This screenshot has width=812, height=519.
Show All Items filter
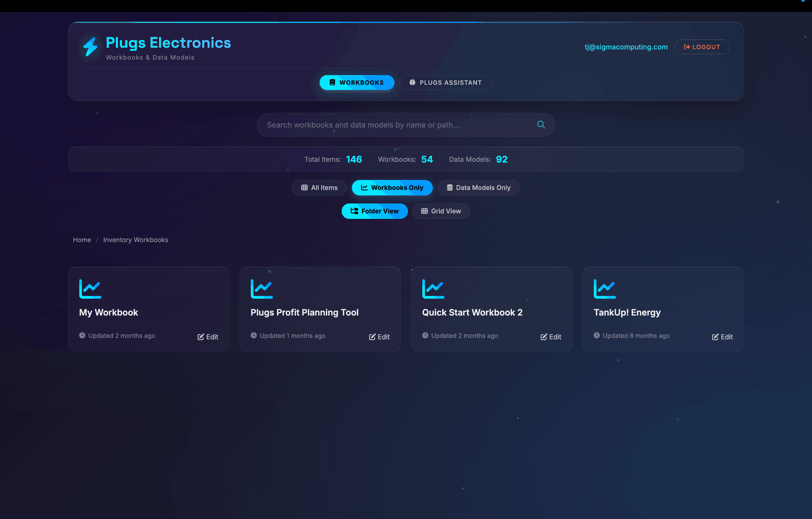coord(319,188)
